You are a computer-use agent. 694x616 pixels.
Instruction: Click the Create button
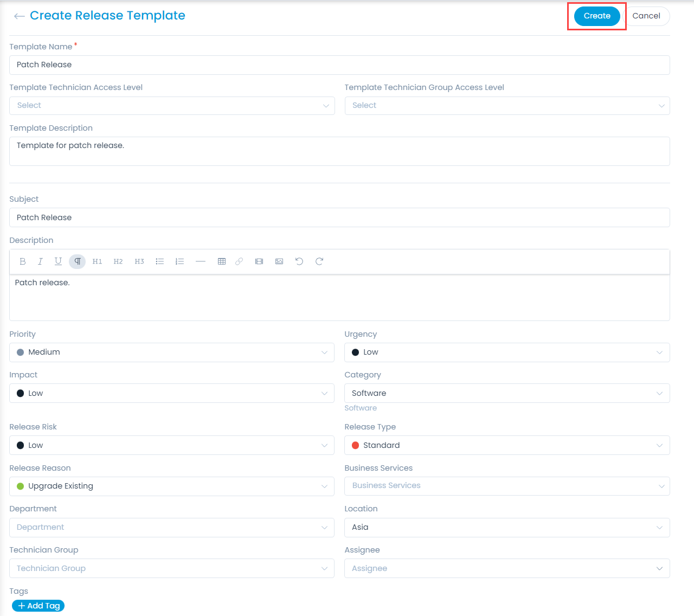pyautogui.click(x=597, y=16)
